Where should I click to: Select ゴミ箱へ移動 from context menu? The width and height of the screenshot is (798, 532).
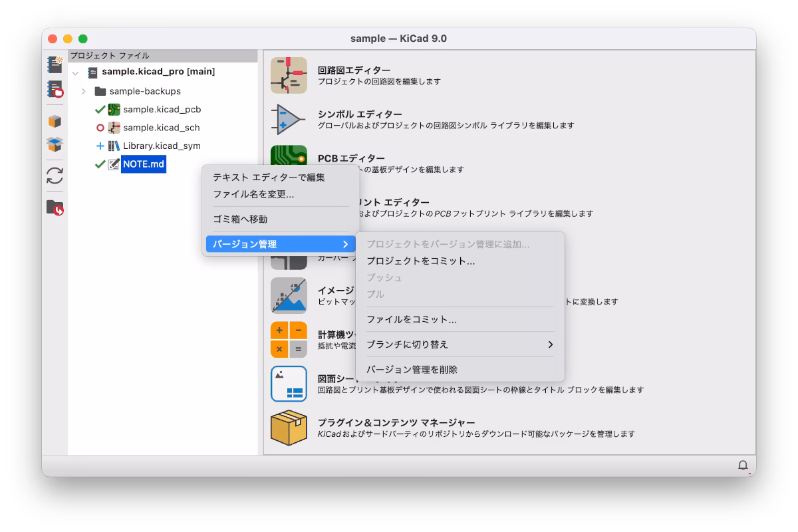(x=240, y=219)
